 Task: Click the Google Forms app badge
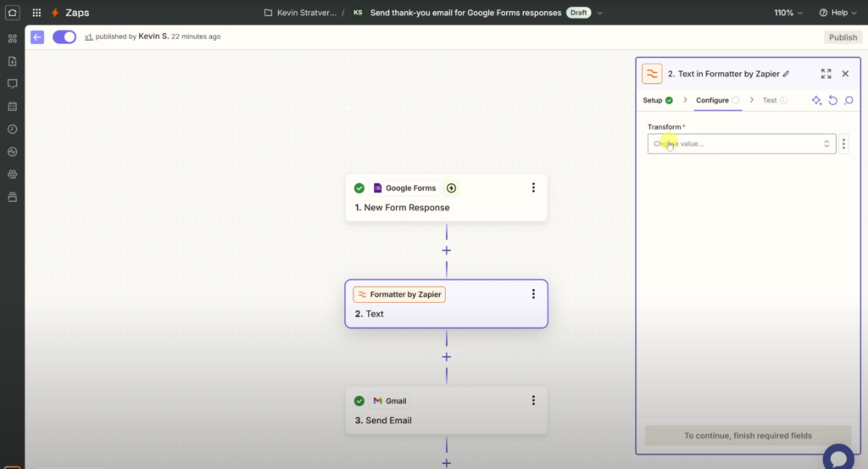tap(404, 188)
